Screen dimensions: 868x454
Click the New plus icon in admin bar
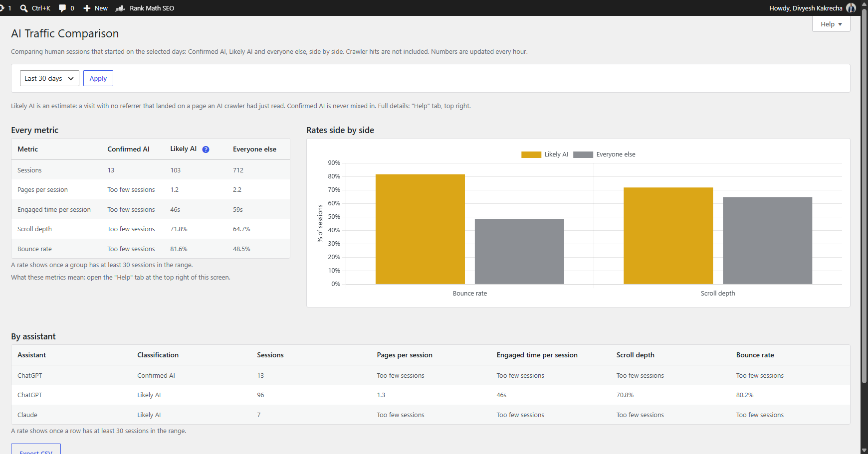pos(87,8)
